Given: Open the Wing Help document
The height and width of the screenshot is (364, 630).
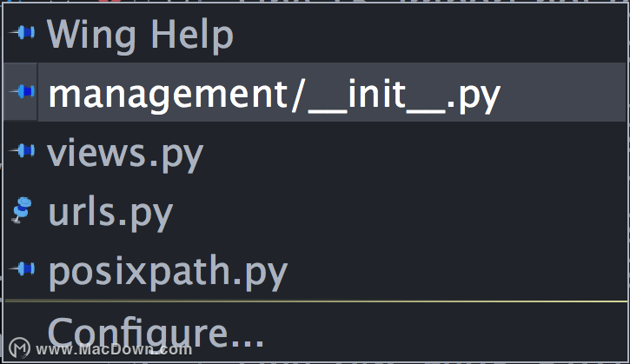Looking at the screenshot, I should (x=140, y=36).
